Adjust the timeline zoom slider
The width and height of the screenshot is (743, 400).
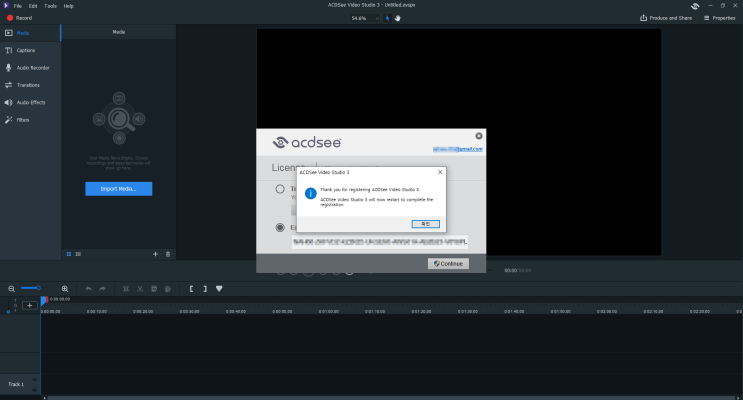[38, 288]
